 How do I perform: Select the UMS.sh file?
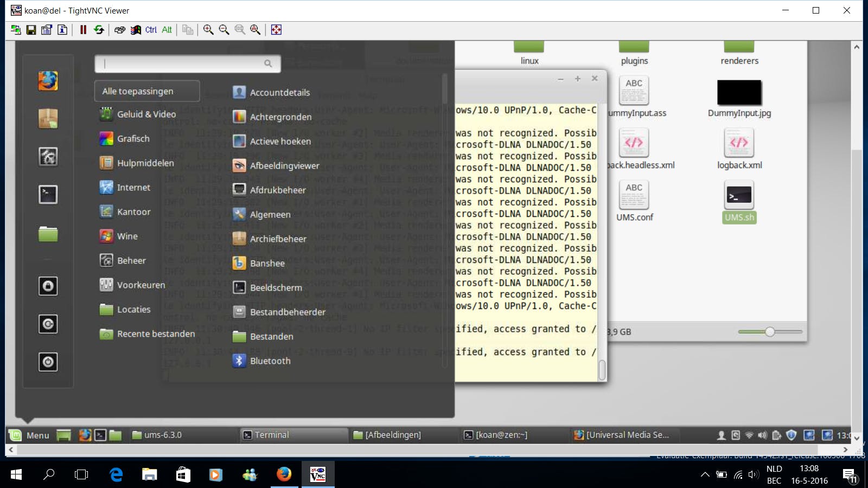click(739, 202)
